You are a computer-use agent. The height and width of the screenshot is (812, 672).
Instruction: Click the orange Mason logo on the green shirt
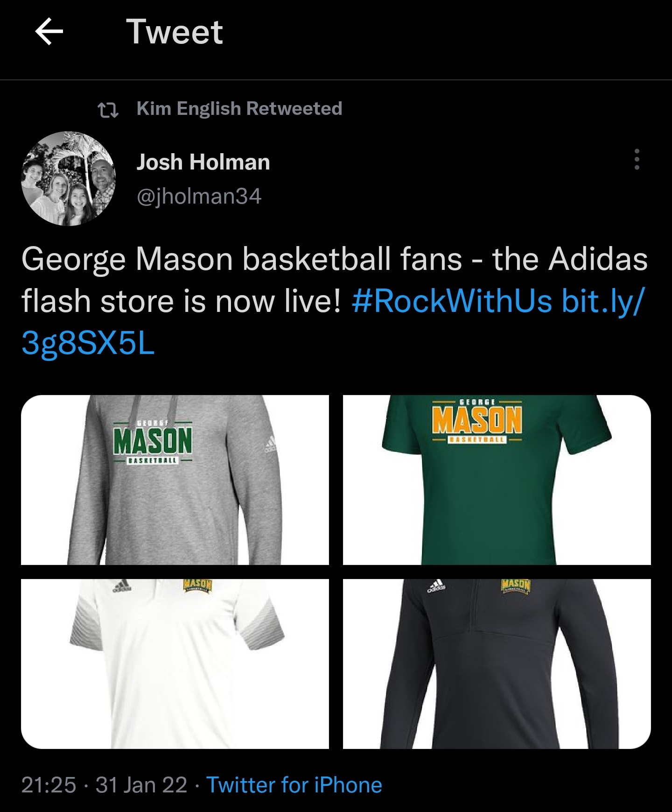[476, 420]
